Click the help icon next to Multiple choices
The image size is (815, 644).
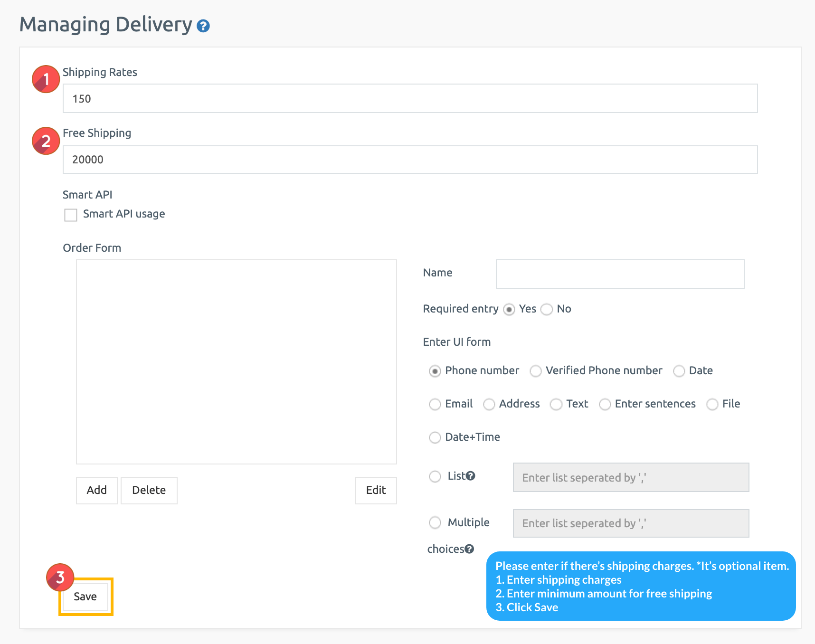(x=469, y=549)
